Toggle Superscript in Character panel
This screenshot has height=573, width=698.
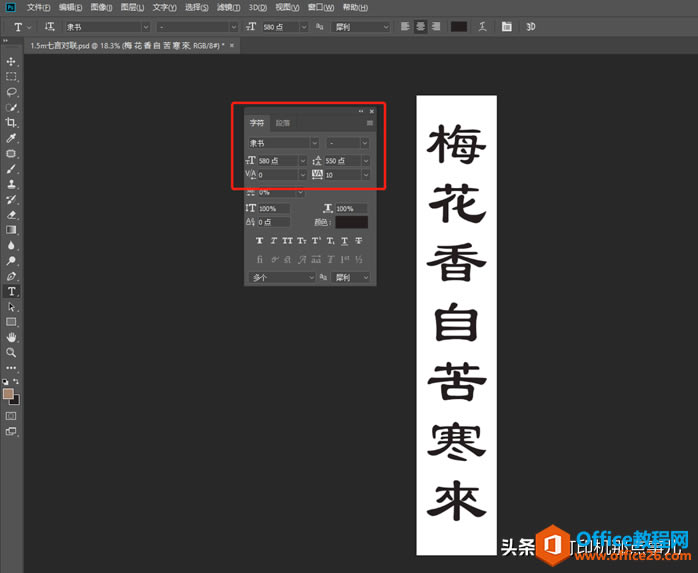(x=316, y=241)
